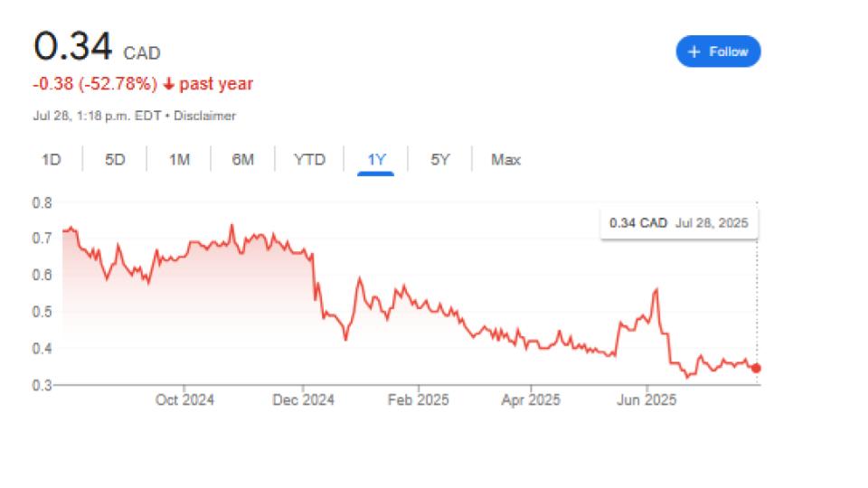This screenshot has height=488, width=868.
Task: Open the 5Y chart view
Action: click(439, 160)
